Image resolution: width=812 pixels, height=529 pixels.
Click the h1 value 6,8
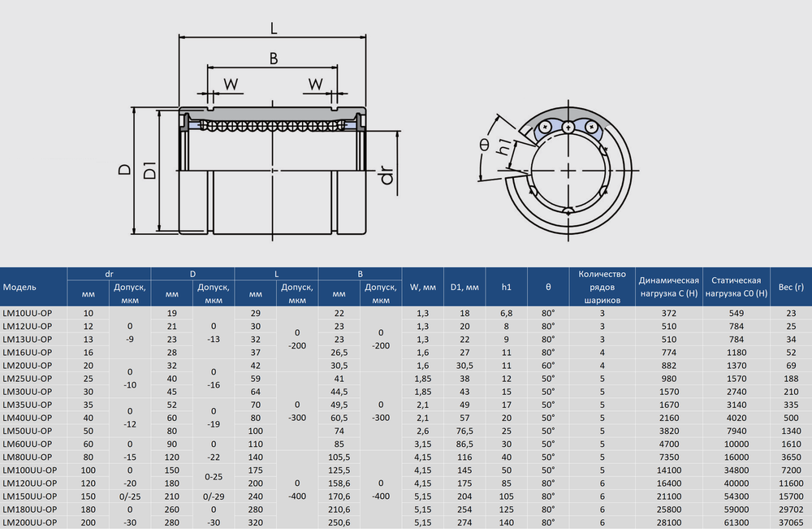[x=507, y=313]
